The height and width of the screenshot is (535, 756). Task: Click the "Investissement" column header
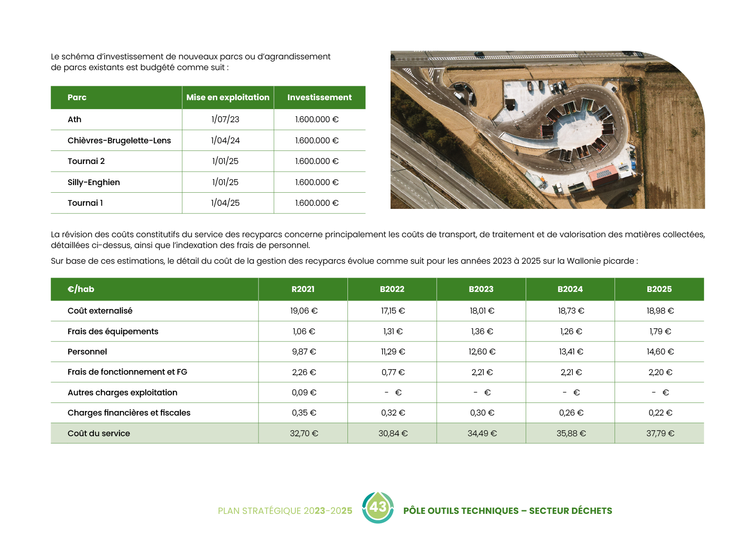(319, 97)
